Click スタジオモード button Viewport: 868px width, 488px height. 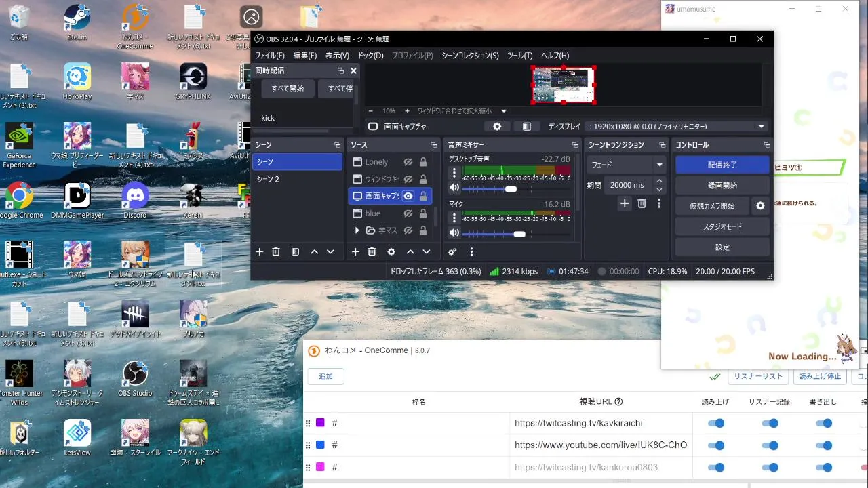pyautogui.click(x=722, y=226)
